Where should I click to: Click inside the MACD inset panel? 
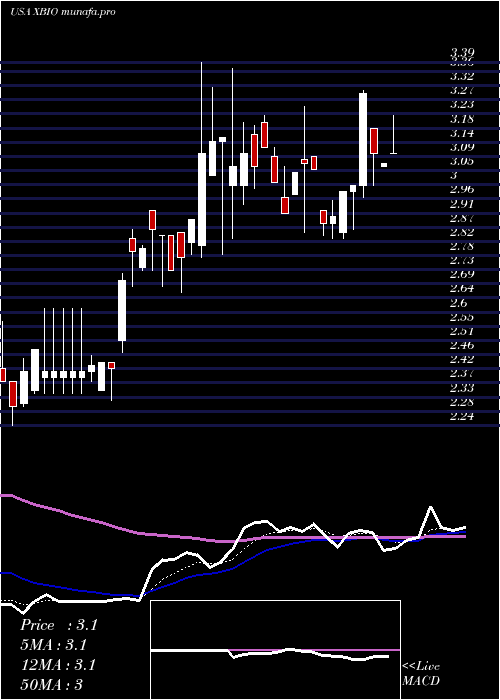[x=275, y=650]
